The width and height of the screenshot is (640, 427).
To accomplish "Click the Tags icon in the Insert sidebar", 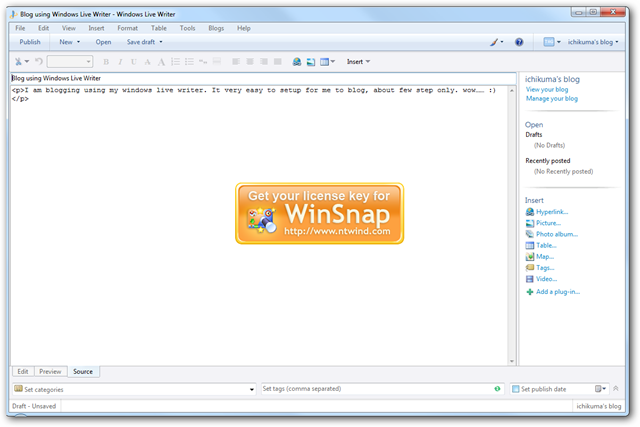I will point(530,267).
